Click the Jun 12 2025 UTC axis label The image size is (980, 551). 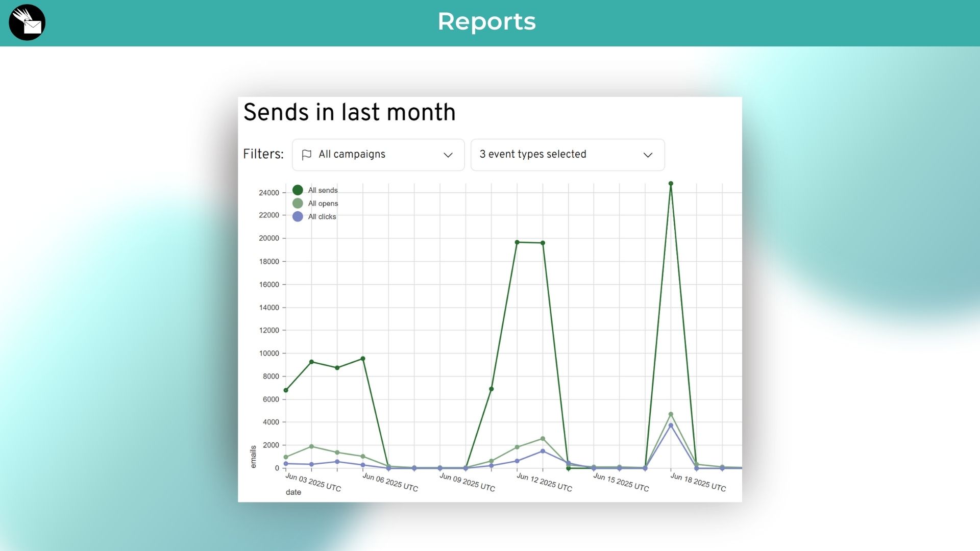point(544,482)
